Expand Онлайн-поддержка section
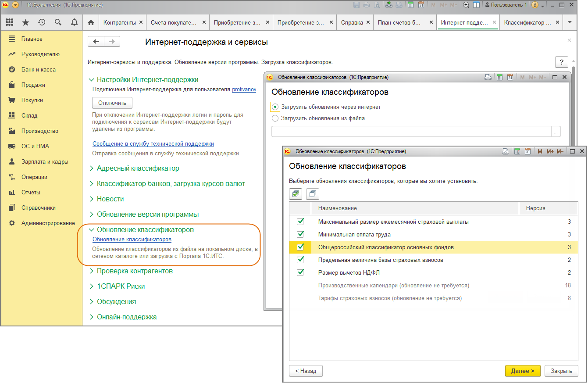The height and width of the screenshot is (383, 588). (123, 317)
